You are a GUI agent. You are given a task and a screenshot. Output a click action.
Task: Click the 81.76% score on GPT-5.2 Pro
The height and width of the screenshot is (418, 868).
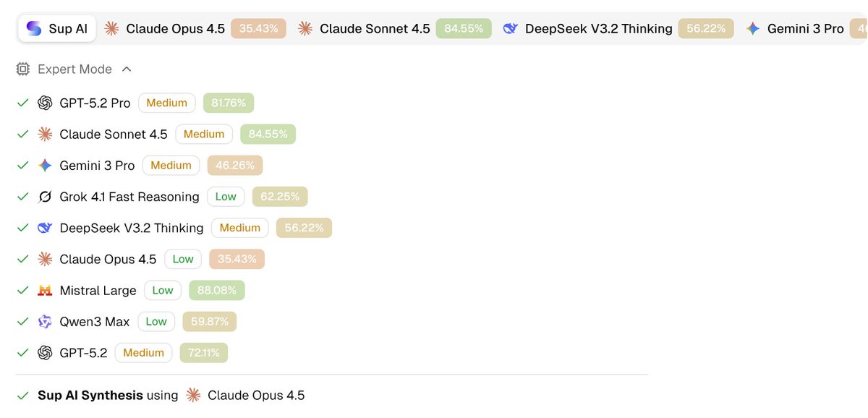[x=229, y=103]
